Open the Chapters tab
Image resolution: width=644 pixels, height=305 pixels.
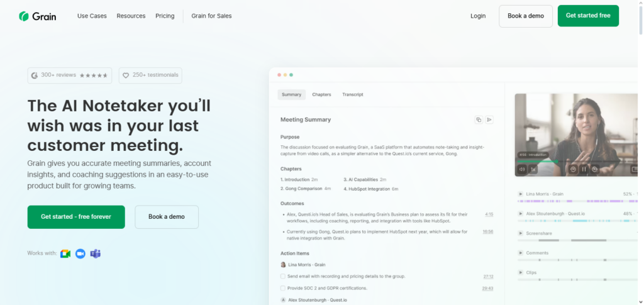321,94
